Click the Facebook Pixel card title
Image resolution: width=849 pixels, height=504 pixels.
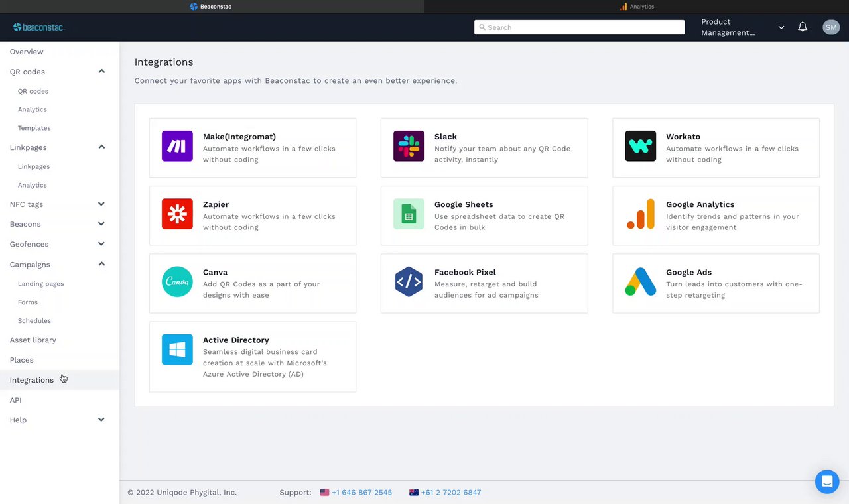[465, 272]
